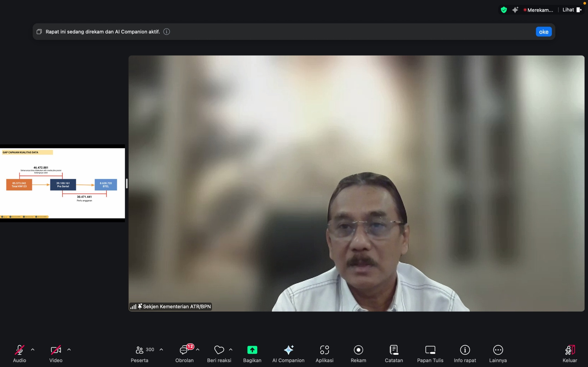Check the speaker's connection signal bars
Image resolution: width=588 pixels, height=367 pixels.
tap(134, 306)
